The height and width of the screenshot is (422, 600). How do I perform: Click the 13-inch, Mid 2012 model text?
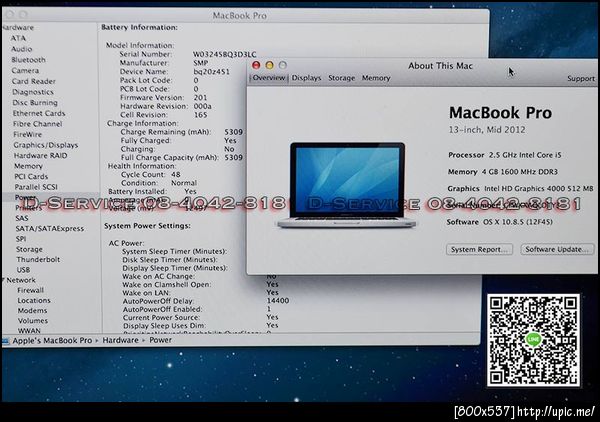487,130
